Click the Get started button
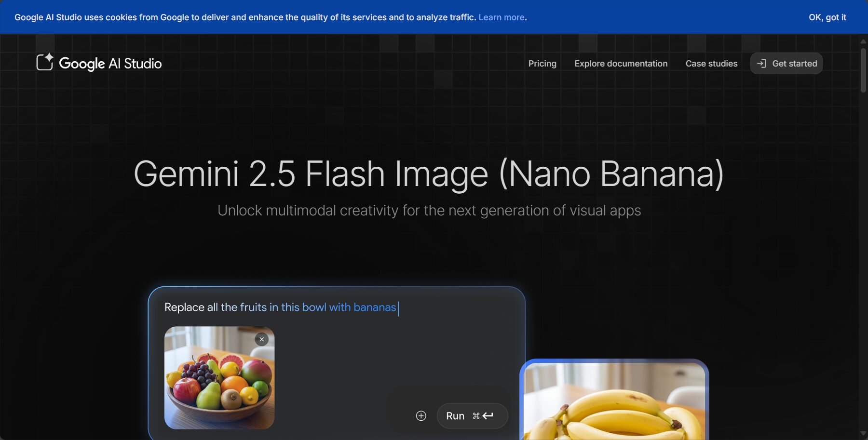 [787, 63]
